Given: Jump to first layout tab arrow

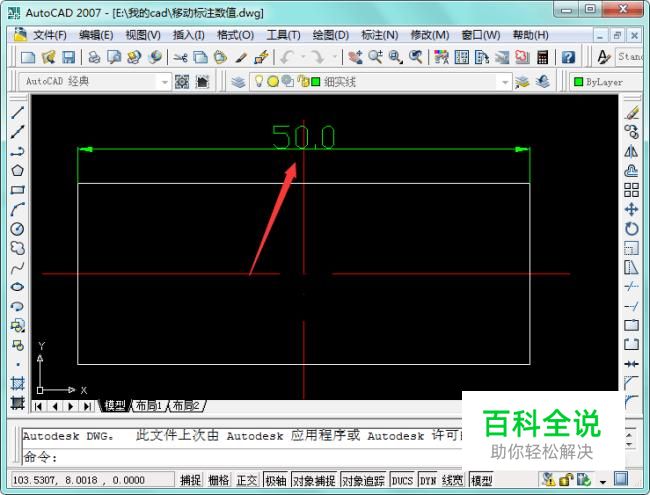Looking at the screenshot, I should (39, 406).
